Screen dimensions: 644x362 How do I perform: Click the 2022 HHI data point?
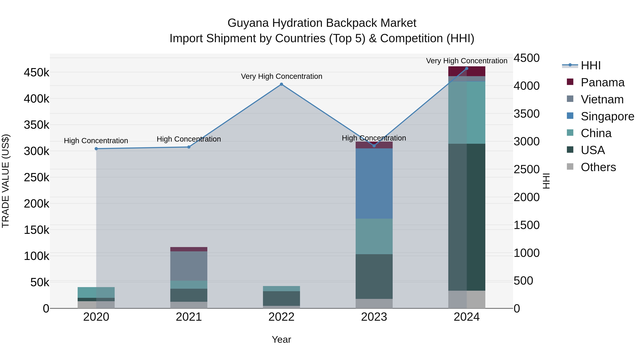tap(282, 84)
